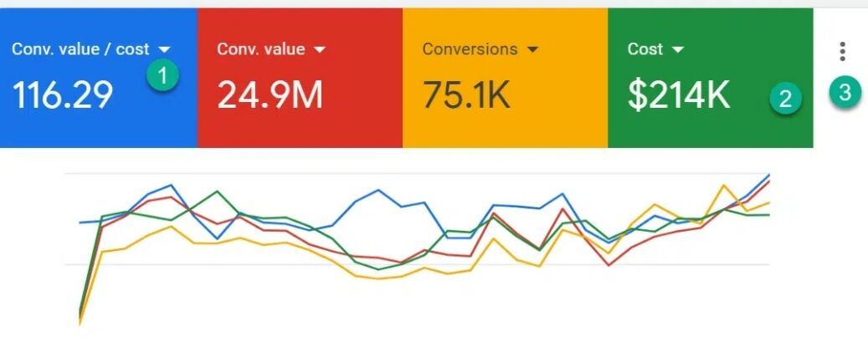Screen dimensions: 868x342
Task: Expand the Conv. value / cost dropdown arrow
Action: tap(164, 49)
